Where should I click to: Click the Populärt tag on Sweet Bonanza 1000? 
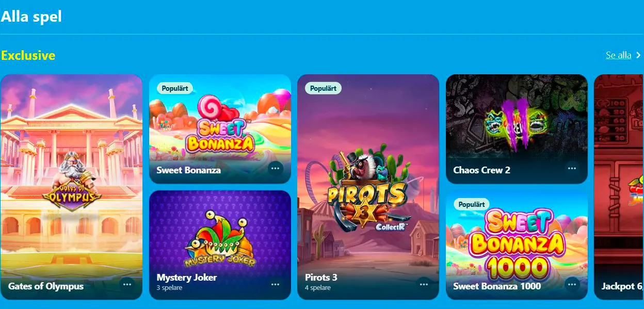coord(472,204)
